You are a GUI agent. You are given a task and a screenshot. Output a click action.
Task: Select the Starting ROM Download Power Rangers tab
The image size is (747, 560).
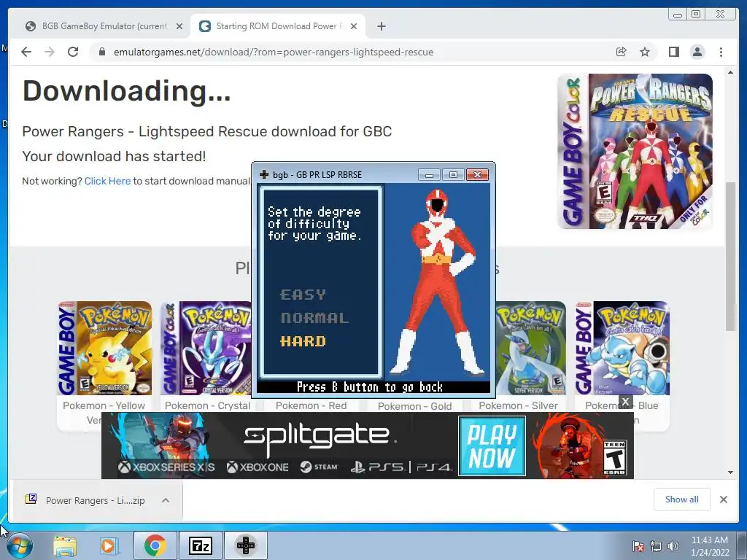pyautogui.click(x=278, y=26)
